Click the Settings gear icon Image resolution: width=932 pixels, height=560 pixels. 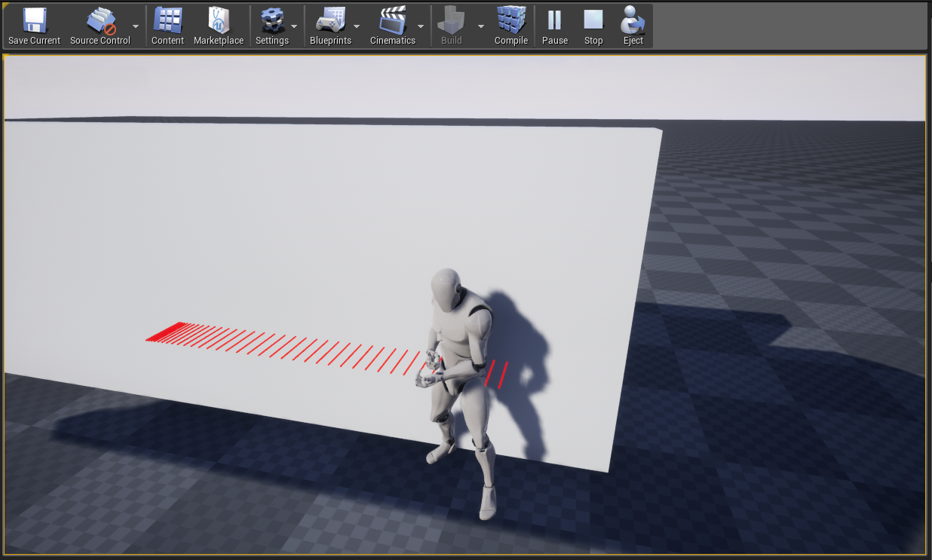271,21
